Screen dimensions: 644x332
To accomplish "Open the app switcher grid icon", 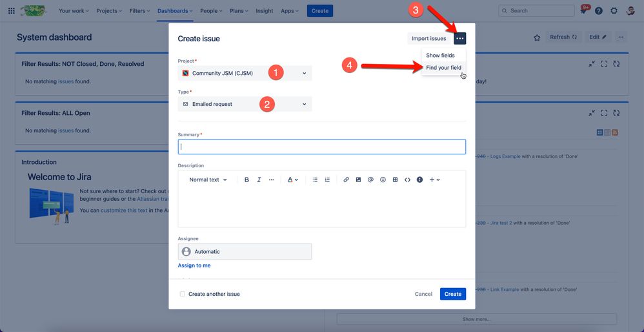I will pos(12,11).
